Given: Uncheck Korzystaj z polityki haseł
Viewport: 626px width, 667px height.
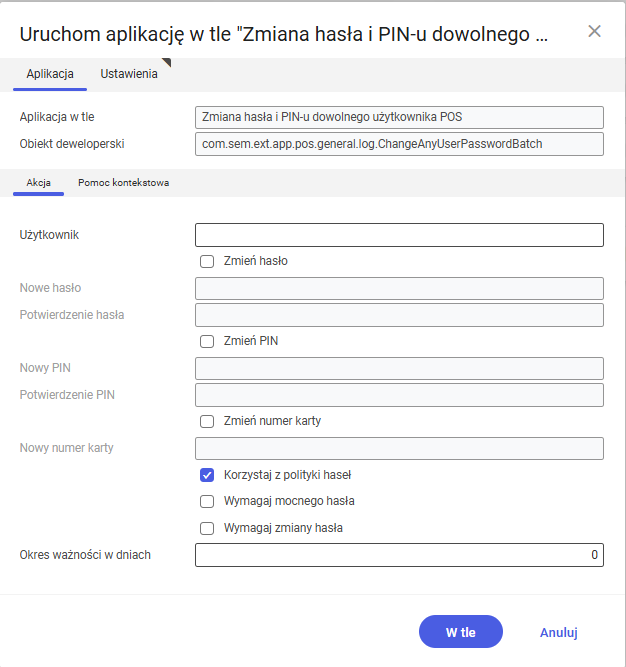Looking at the screenshot, I should pos(207,475).
